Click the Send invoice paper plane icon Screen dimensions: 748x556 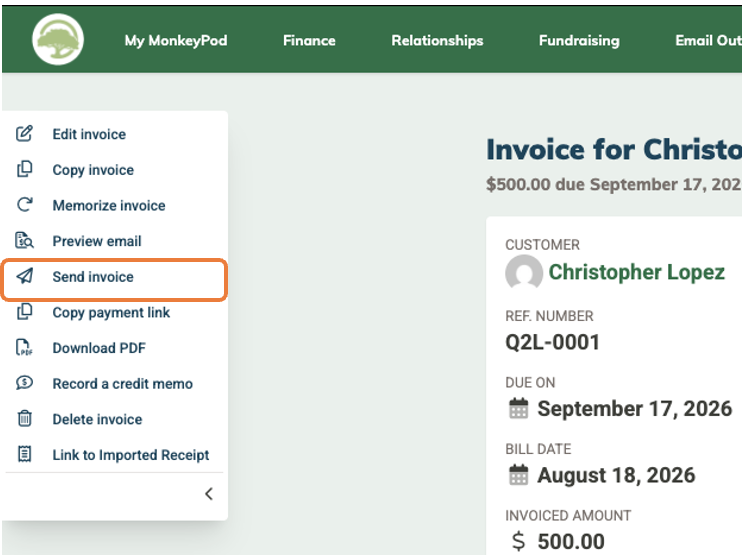click(24, 276)
